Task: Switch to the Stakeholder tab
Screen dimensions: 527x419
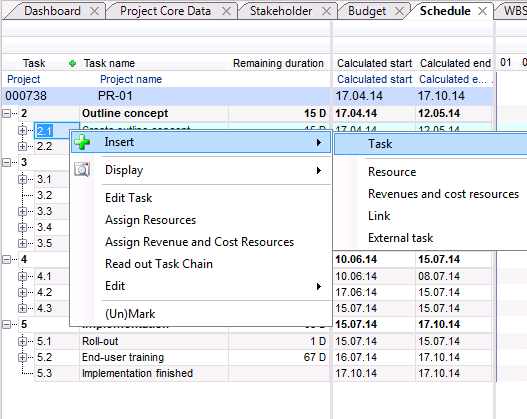Action: (x=281, y=11)
